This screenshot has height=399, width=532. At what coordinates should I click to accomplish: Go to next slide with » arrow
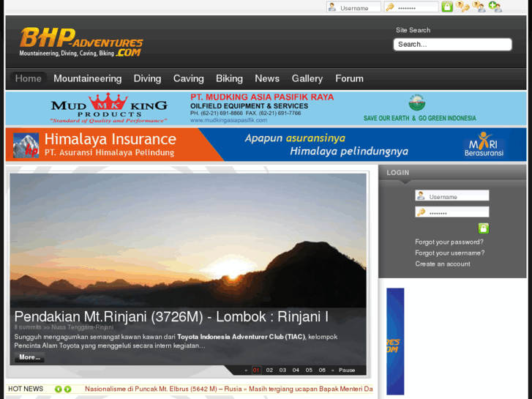pos(332,370)
